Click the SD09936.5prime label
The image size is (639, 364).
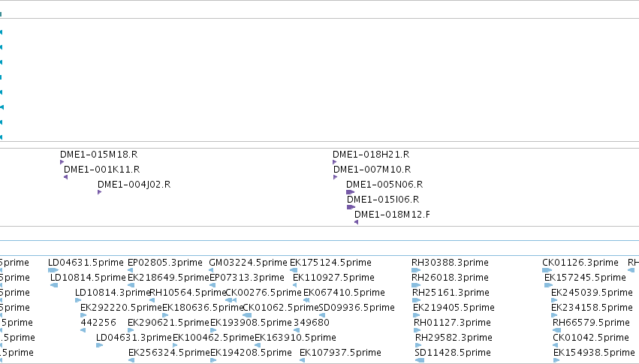coord(357,308)
